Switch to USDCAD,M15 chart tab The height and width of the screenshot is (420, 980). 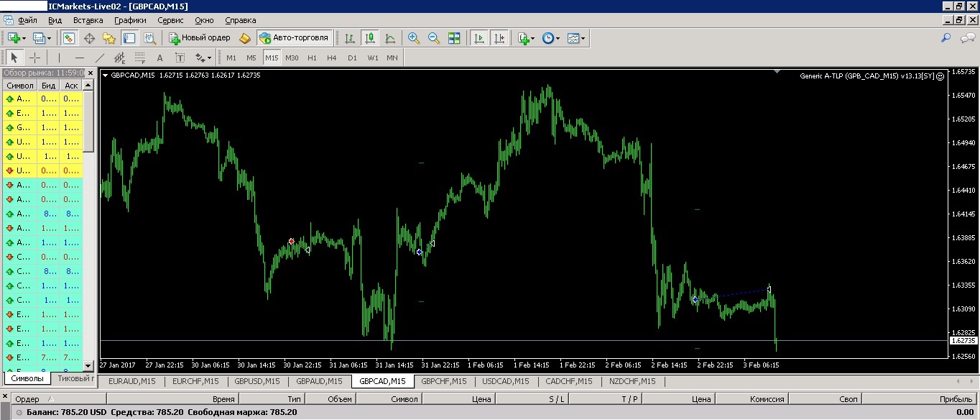[506, 381]
